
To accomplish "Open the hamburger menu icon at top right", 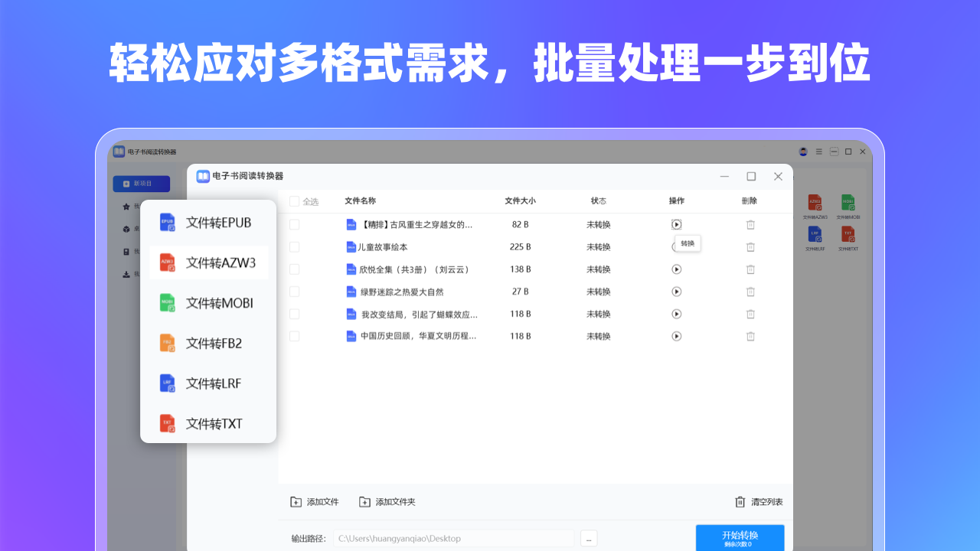I will [818, 152].
